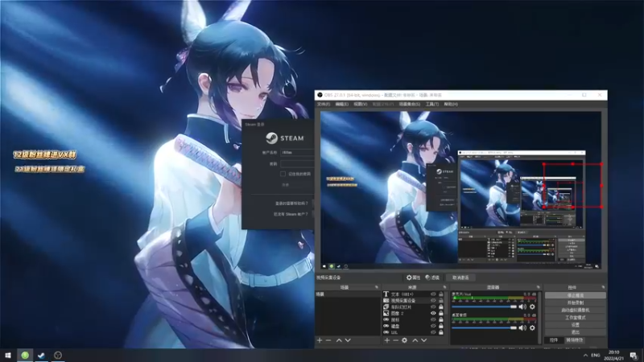The height and width of the screenshot is (362, 644).
Task: Toggle visibility of slideshow source
Action: click(x=433, y=307)
